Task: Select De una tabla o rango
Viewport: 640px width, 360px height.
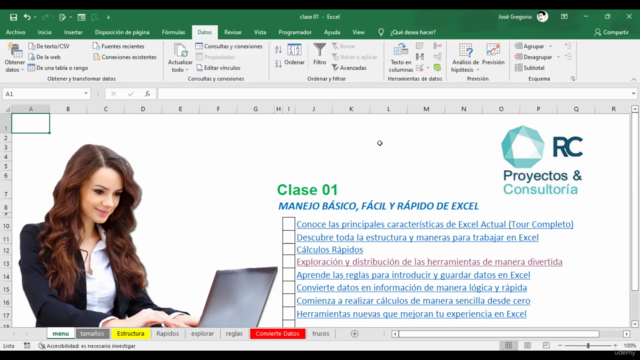Action: pos(58,68)
